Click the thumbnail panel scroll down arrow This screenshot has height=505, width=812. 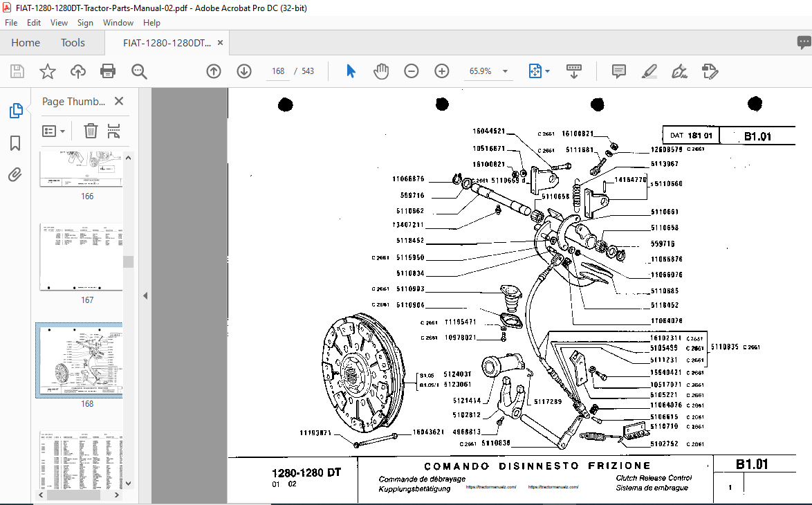pos(129,484)
